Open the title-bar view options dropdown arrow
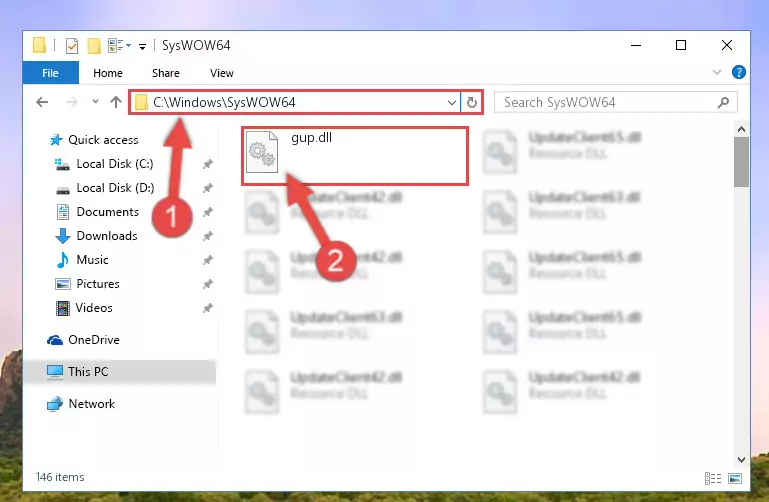Screen dimensions: 769x502 tap(128, 46)
